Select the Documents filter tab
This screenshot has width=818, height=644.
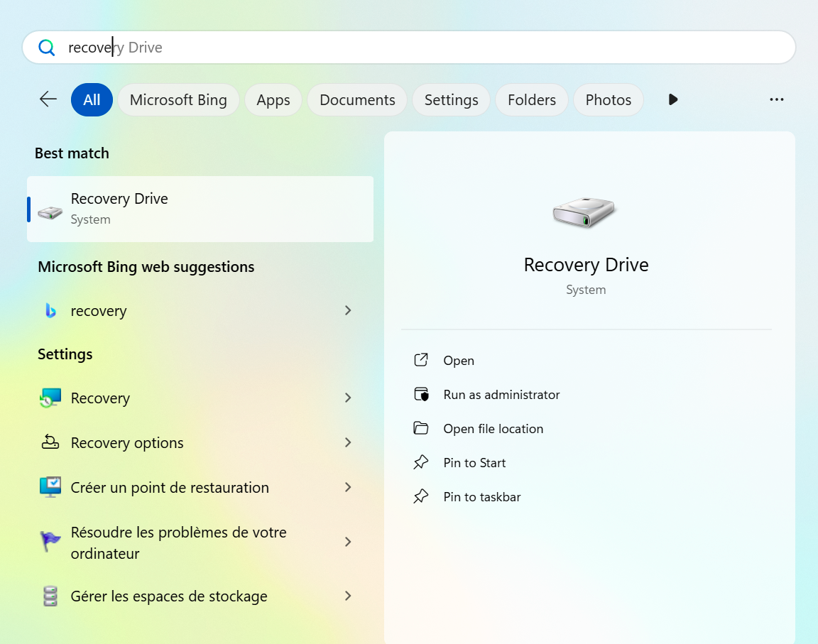357,100
